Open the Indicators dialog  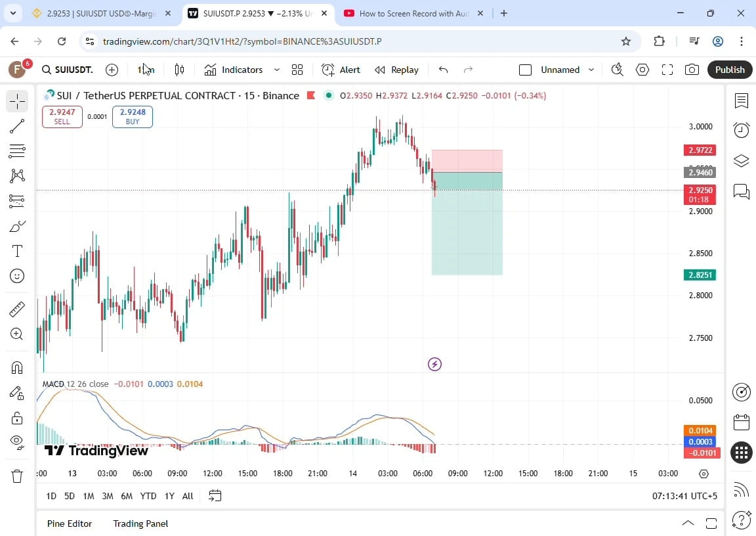234,70
